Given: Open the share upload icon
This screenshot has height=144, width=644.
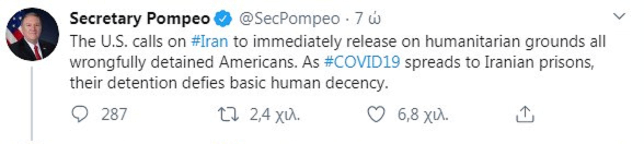Looking at the screenshot, I should coord(525,114).
